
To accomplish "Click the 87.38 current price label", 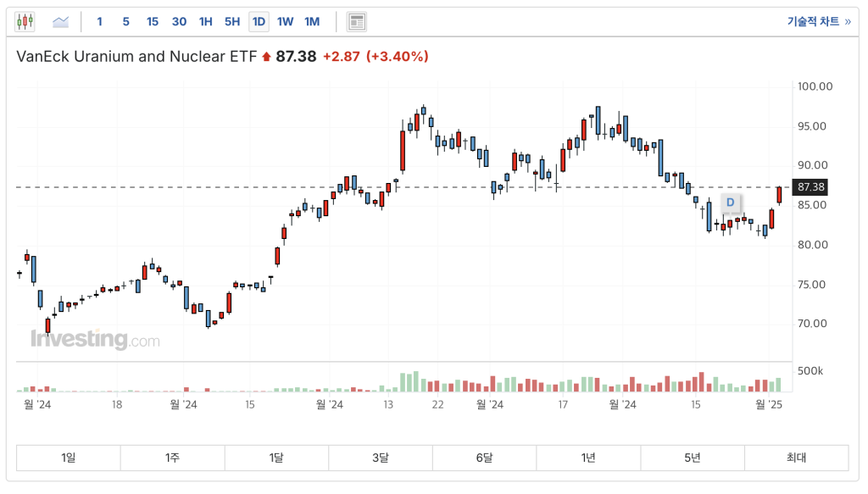I will tap(811, 187).
